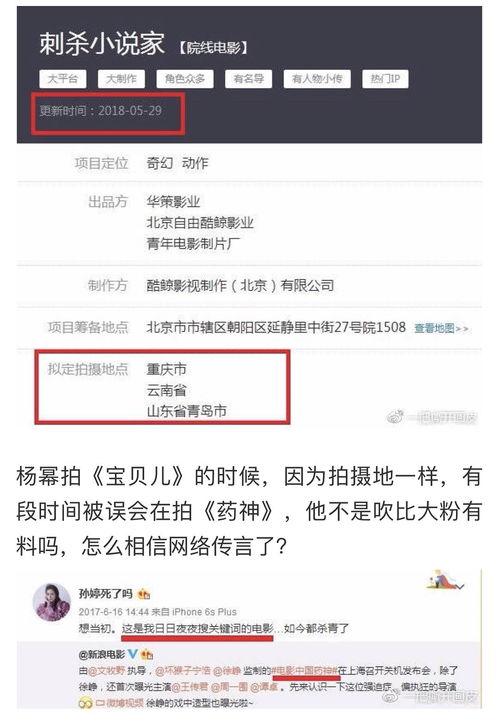499x726 pixels.
Task: Click the #电影中国药神# hashtag
Action: [304, 670]
